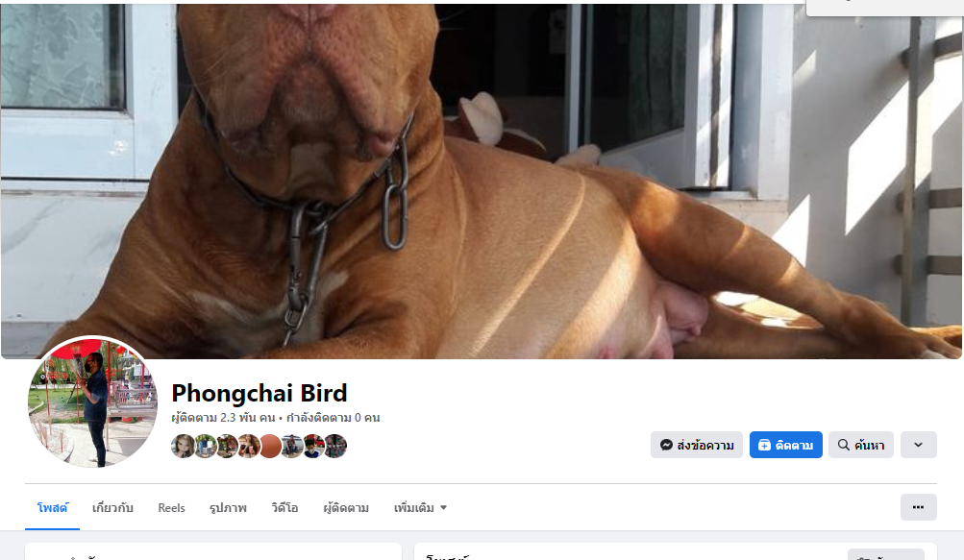Expand the chevron dropdown next to ค้นหา
The height and width of the screenshot is (560, 964).
[919, 445]
